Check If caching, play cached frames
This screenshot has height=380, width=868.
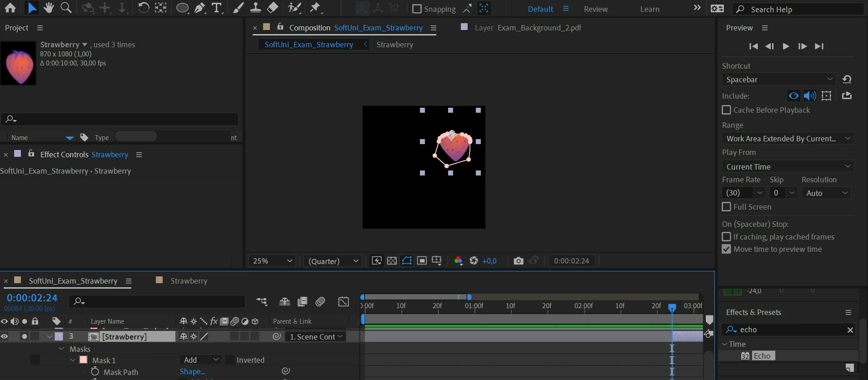click(726, 237)
